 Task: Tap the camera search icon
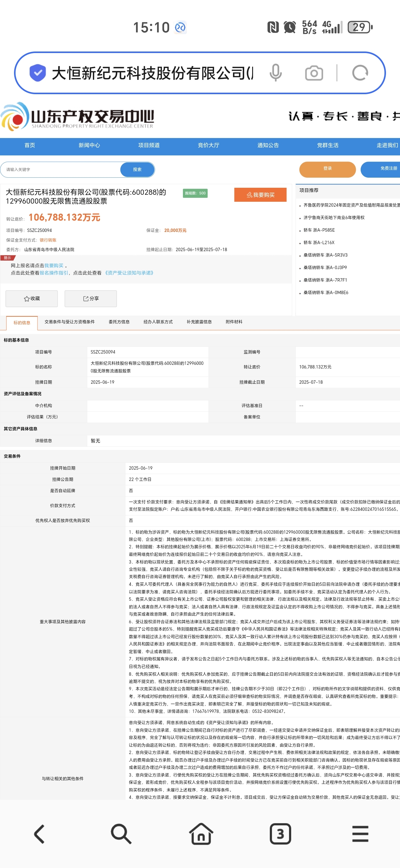pyautogui.click(x=314, y=73)
